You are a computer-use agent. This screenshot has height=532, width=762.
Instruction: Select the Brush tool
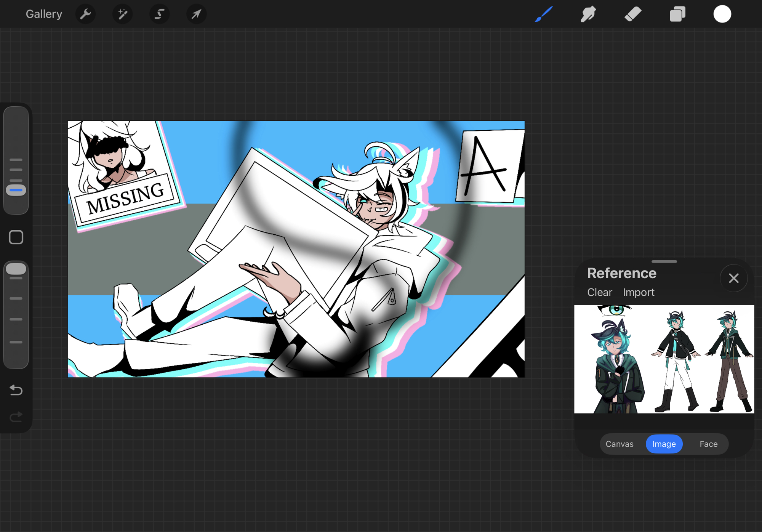(544, 14)
